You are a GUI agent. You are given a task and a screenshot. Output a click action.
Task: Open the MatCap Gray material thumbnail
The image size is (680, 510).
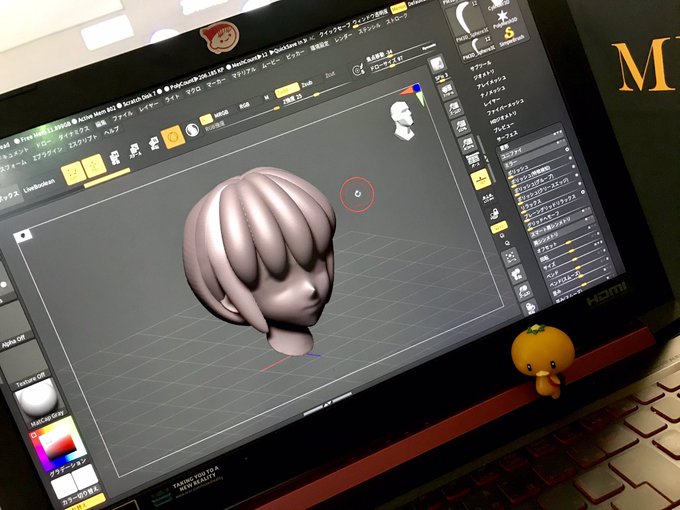(39, 402)
